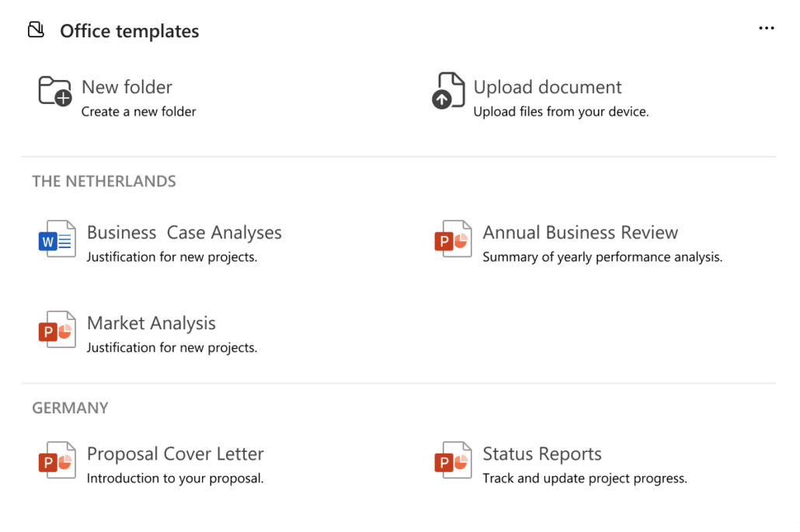Click the THE NETHERLANDS section header
800x532 pixels.
(103, 181)
